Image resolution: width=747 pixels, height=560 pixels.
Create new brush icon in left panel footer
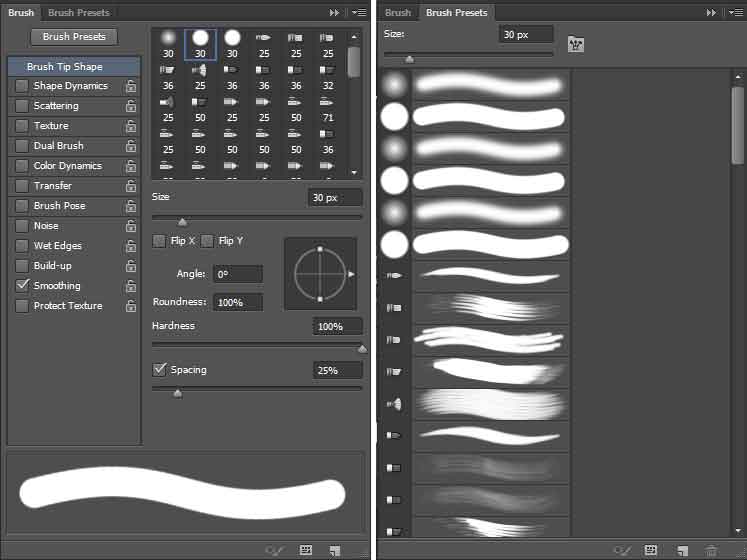[334, 550]
